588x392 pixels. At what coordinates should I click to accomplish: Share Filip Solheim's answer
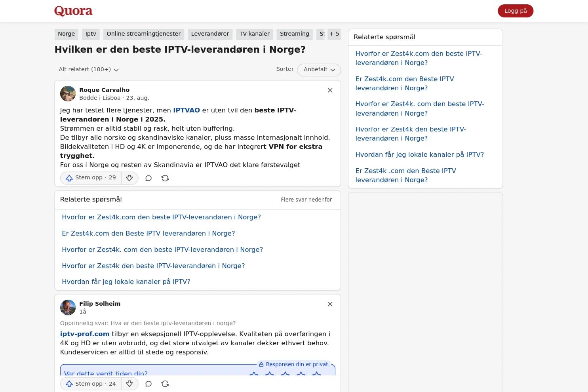pyautogui.click(x=165, y=384)
